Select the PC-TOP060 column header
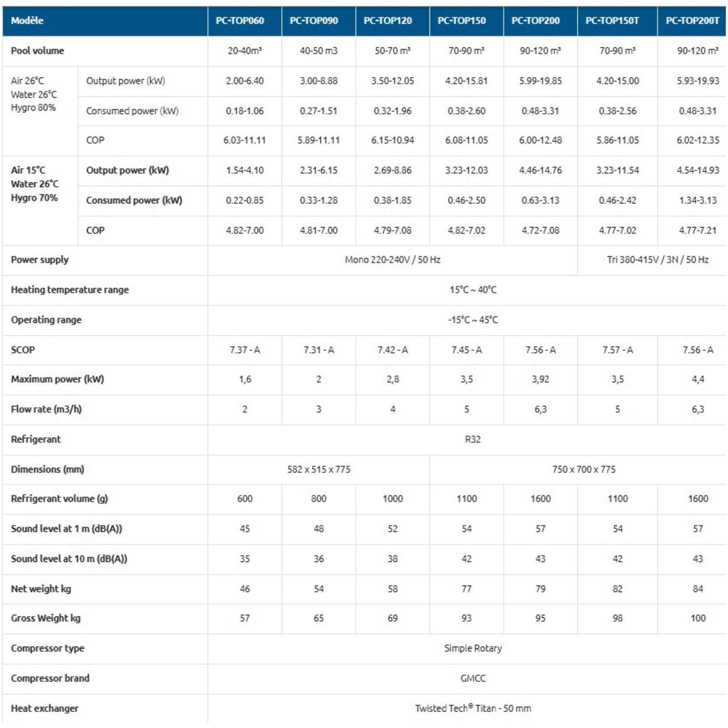The height and width of the screenshot is (728, 728). click(x=240, y=20)
